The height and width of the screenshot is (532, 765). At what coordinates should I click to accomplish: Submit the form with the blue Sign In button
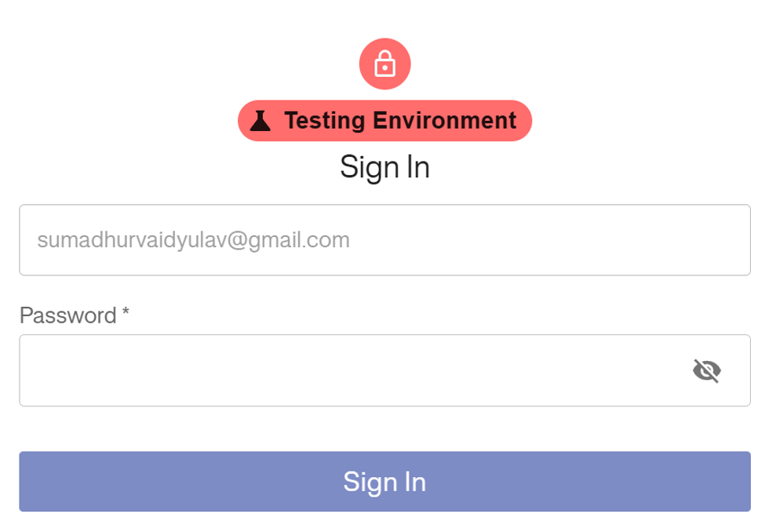[x=384, y=483]
